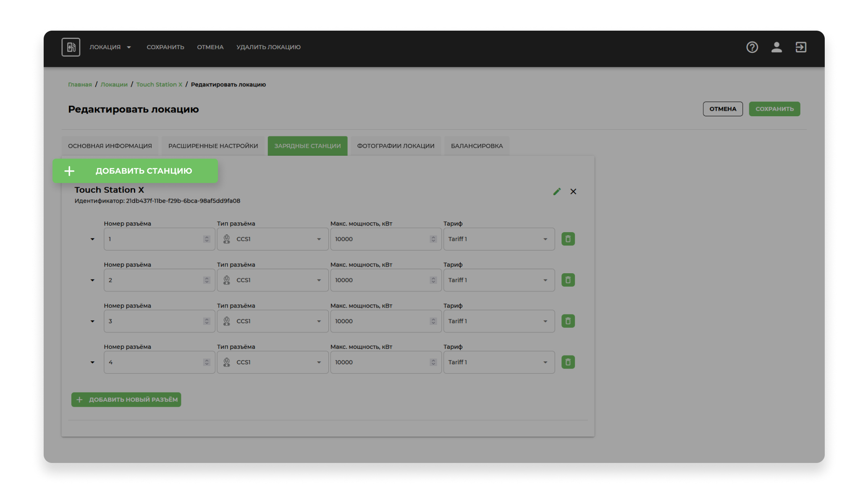Open Tariff dropdown for connector 3
This screenshot has height=494, width=868.
tap(499, 321)
